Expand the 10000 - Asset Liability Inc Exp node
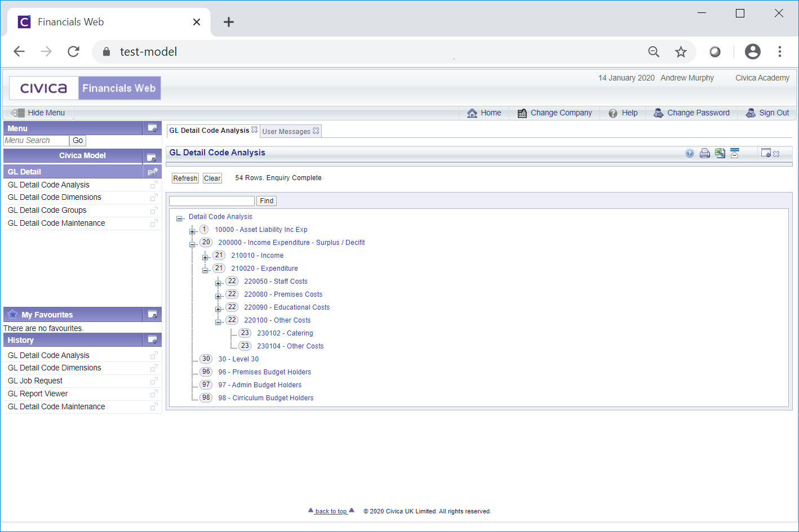This screenshot has width=799, height=532. pos(192,231)
